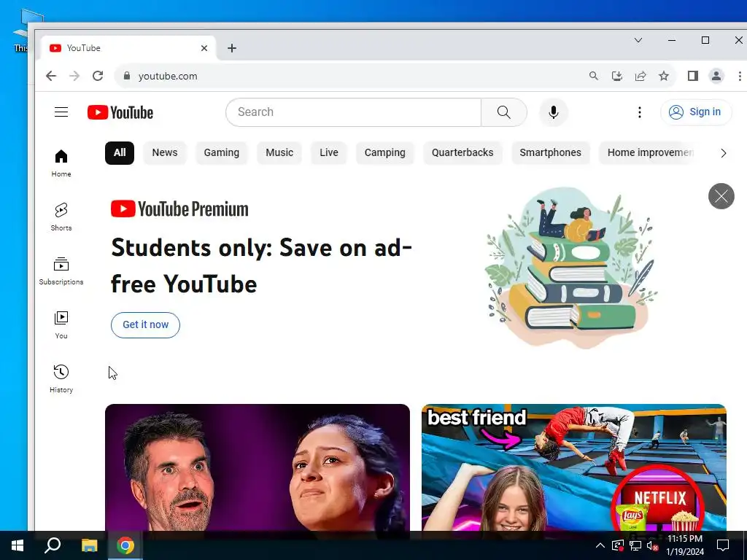Viewport: 747px width, 560px height.
Task: Click the browser forward arrow
Action: (x=74, y=76)
